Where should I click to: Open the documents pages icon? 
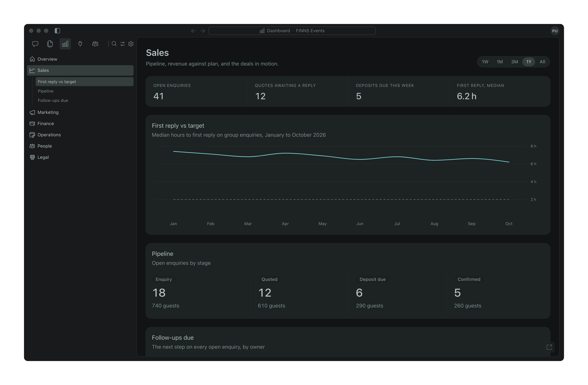coord(50,44)
